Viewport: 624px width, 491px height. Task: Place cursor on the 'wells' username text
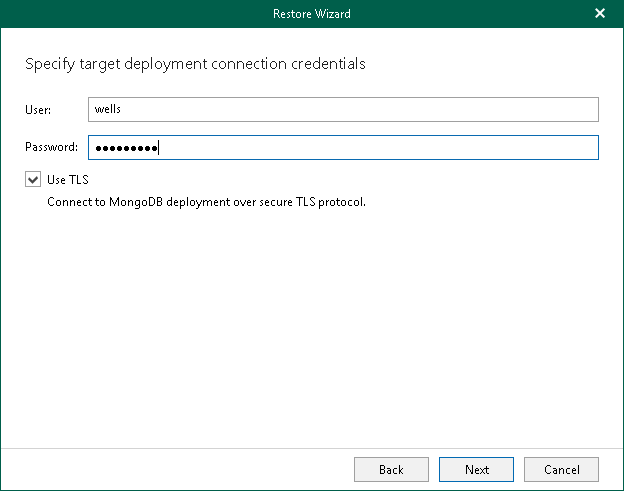click(107, 109)
